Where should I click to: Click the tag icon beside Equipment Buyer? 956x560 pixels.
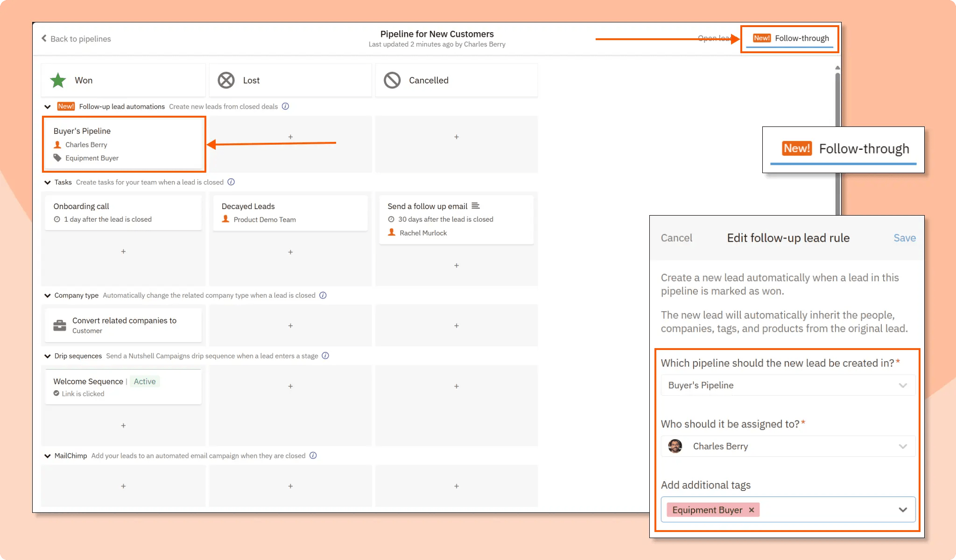(57, 158)
